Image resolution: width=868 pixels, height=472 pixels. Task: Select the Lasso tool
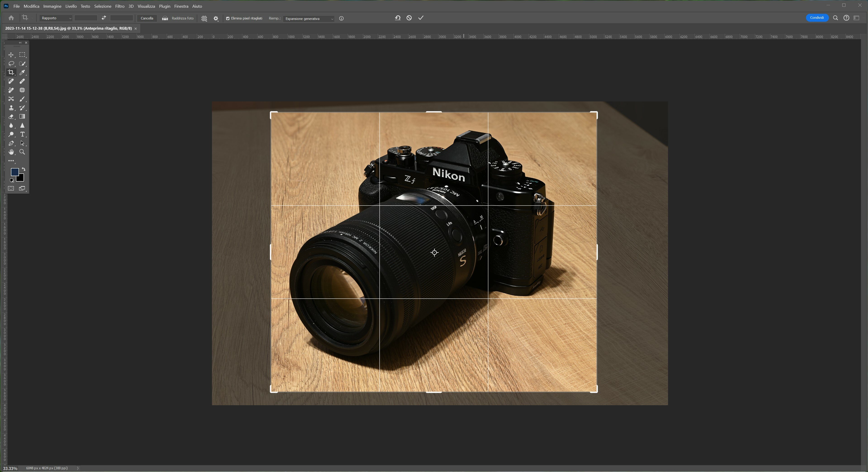pos(11,63)
